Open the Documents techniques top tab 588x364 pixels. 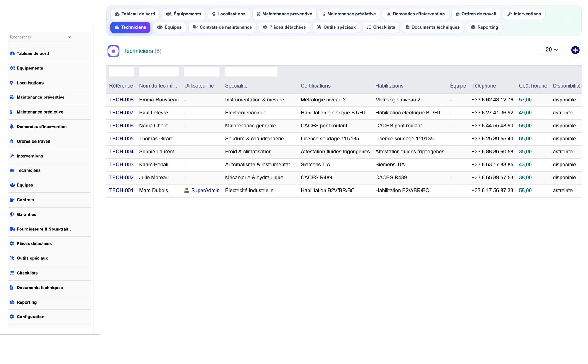433,27
